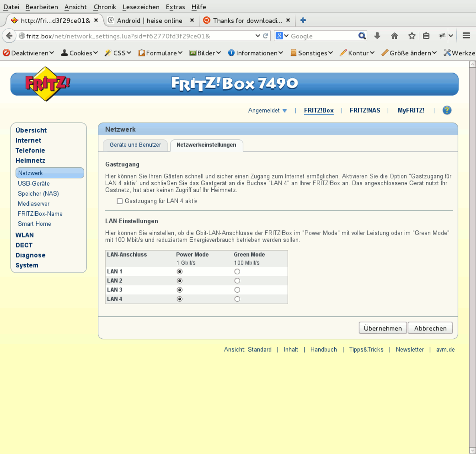Open the Handbuch footer link
476x454 pixels.
(324, 350)
